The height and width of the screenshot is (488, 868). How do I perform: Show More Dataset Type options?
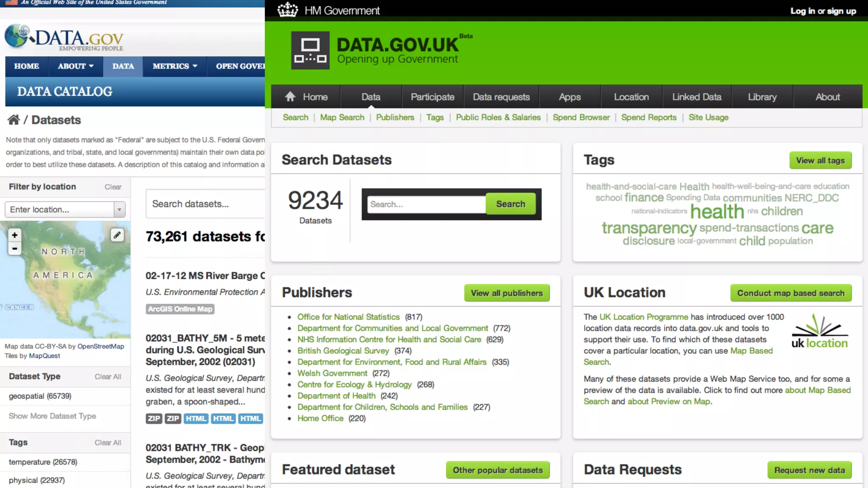[x=52, y=416]
